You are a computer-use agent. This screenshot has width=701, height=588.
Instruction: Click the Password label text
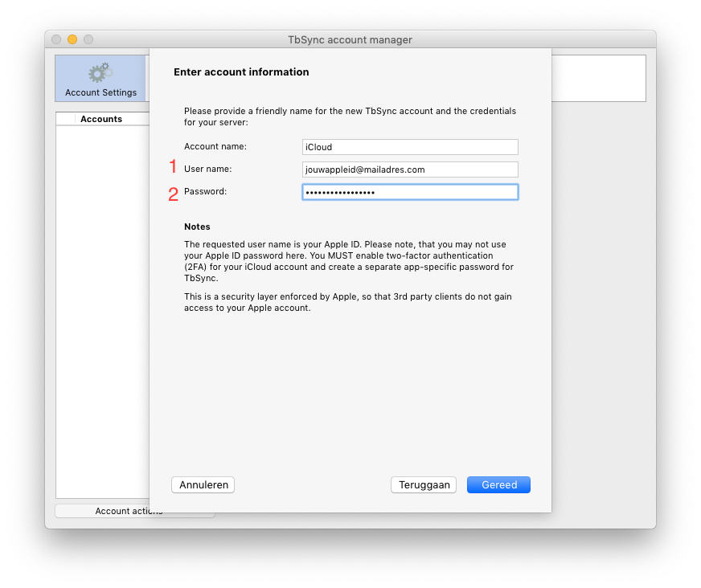[205, 192]
